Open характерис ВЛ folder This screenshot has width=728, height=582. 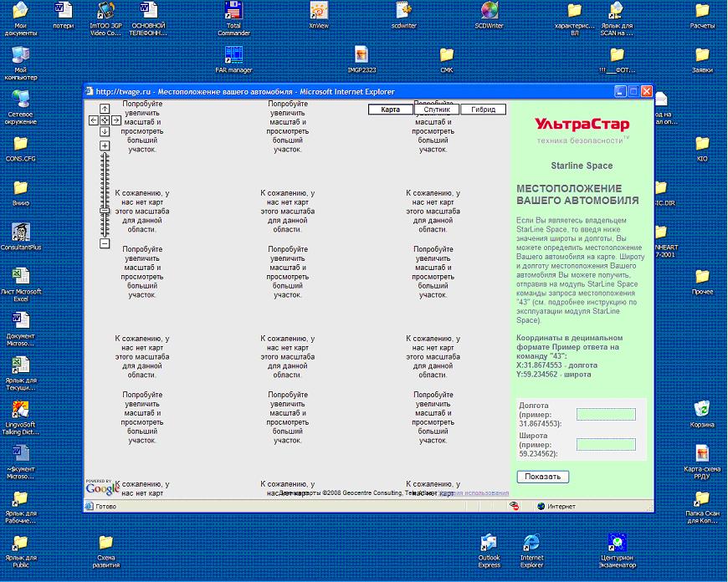click(574, 18)
